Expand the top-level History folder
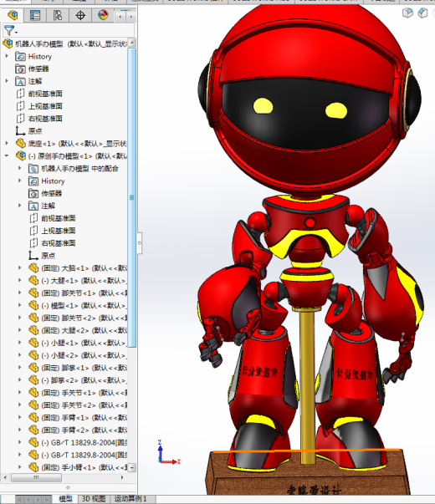Screen dimensions: 435x504 pos(7,56)
